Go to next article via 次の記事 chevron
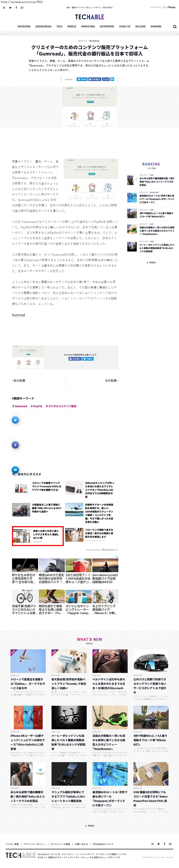The image size is (179, 868). pos(111,380)
